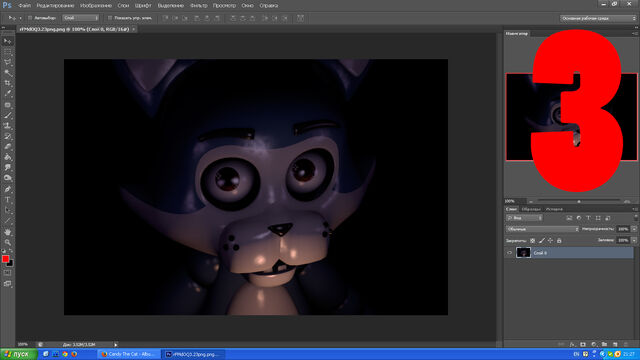The image size is (640, 360).
Task: Select the Rectangular Marquee tool
Action: [8, 52]
